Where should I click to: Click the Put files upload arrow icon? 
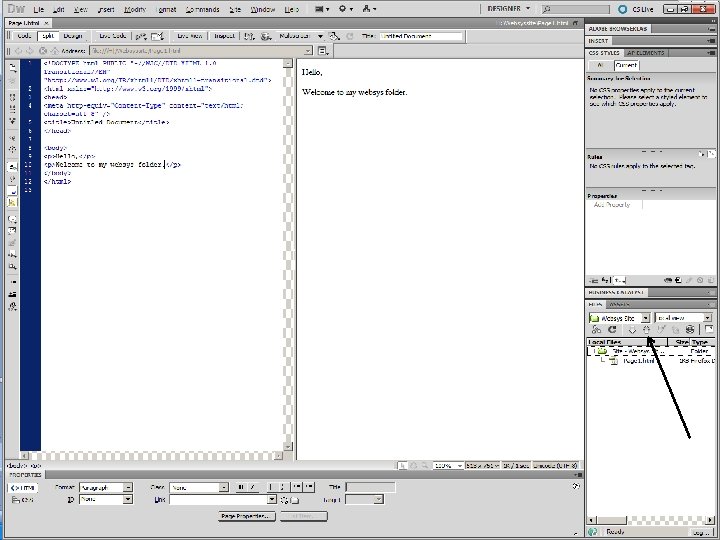[x=646, y=329]
